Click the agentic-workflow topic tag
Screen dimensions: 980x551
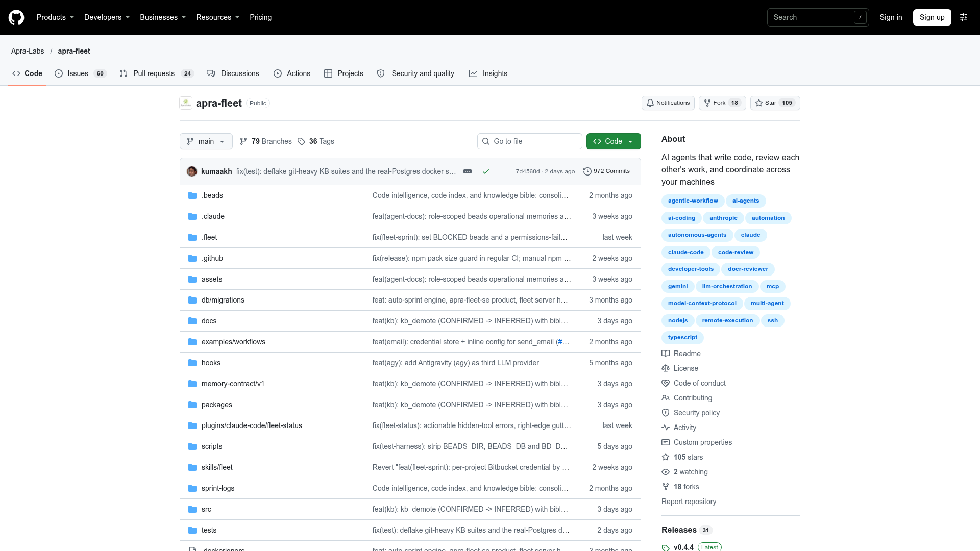[x=693, y=201]
